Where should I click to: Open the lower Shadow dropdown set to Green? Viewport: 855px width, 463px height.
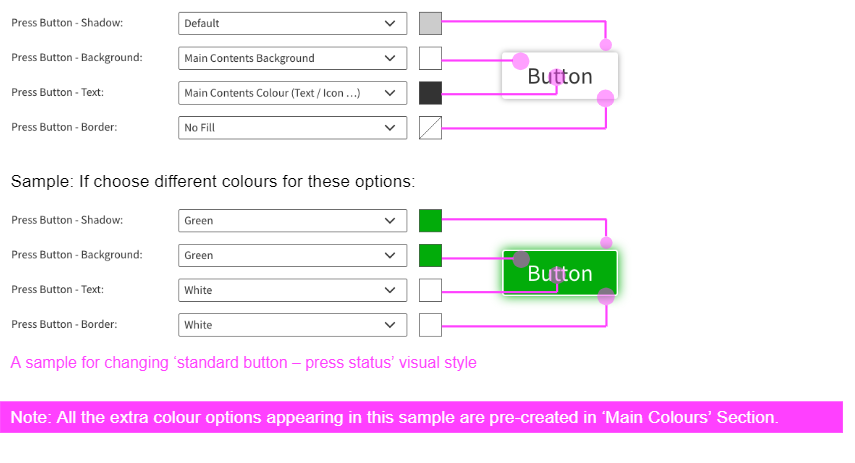pyautogui.click(x=292, y=220)
